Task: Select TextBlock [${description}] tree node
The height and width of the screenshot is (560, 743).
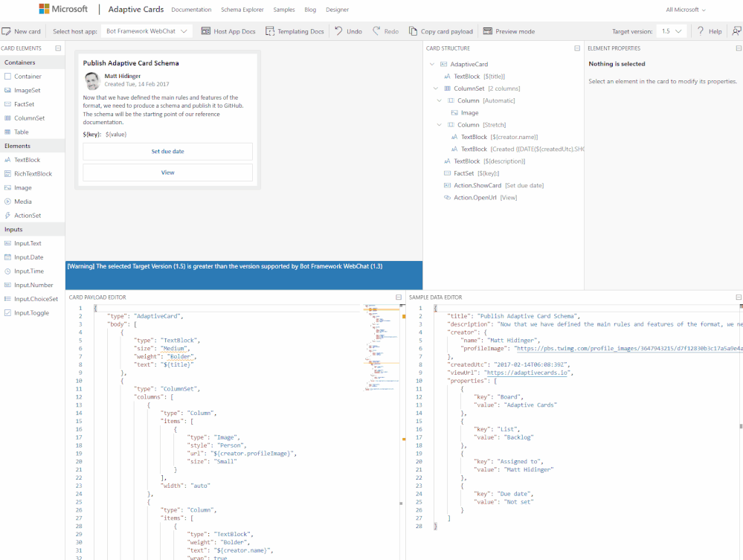Action: (x=485, y=161)
